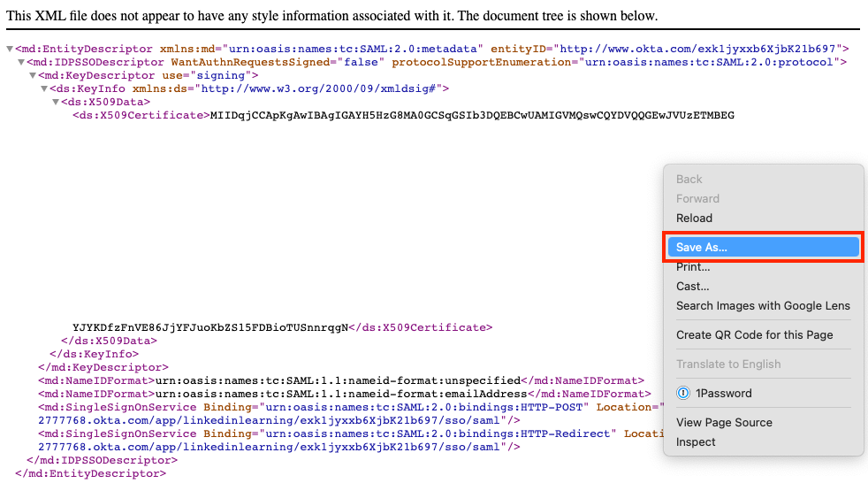The width and height of the screenshot is (868, 491).
Task: Click the certificate text ending YJYKDfzFnVE86JjYFJuoKbZS15FDBioTUSnnrqgN
Action: click(210, 328)
